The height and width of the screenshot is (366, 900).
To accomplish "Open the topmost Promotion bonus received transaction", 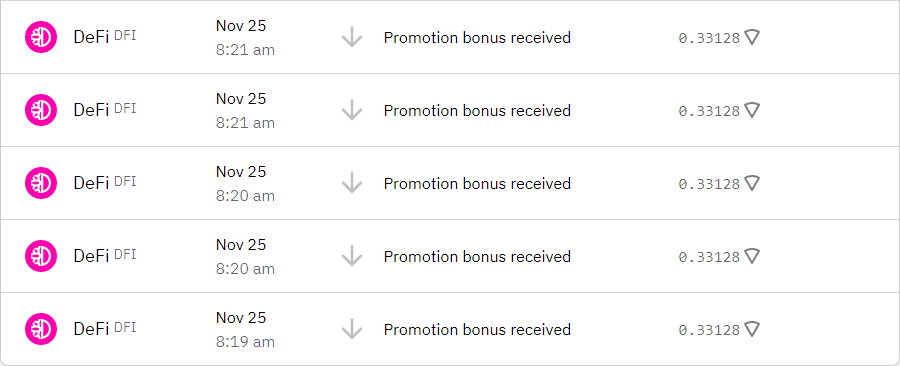I will tap(450, 37).
